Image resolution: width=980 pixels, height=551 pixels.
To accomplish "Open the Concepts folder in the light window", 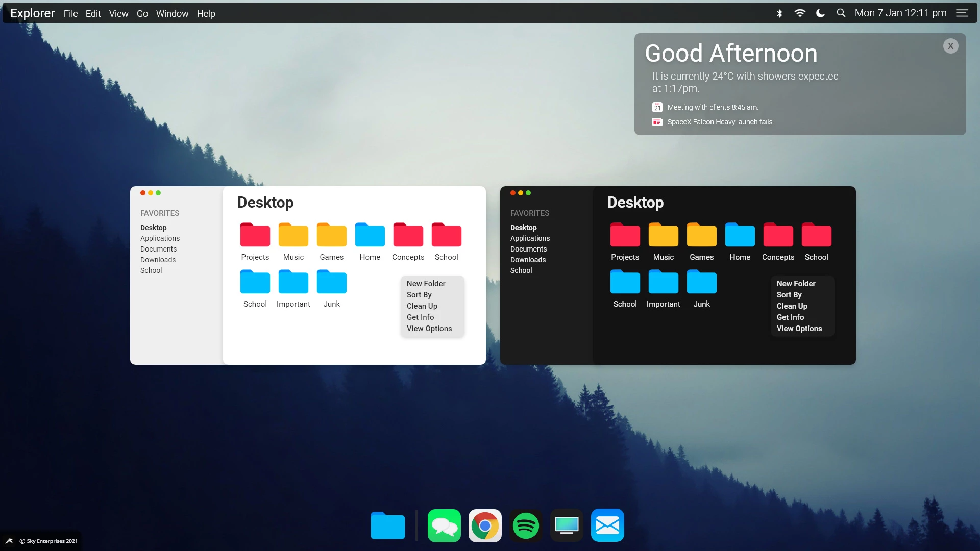I will click(408, 235).
